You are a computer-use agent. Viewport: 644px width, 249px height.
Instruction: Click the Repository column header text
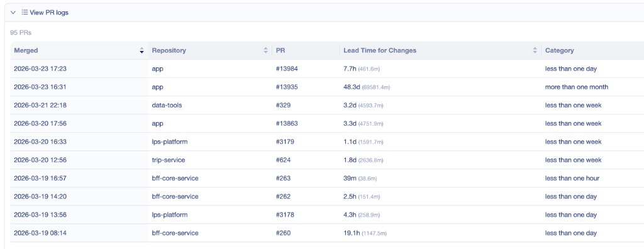coord(169,50)
